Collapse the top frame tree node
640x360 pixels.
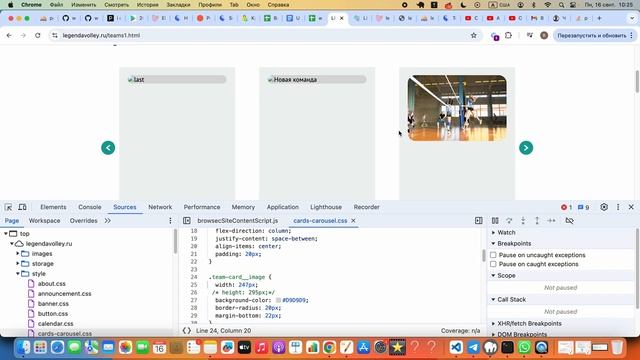[x=6, y=234]
